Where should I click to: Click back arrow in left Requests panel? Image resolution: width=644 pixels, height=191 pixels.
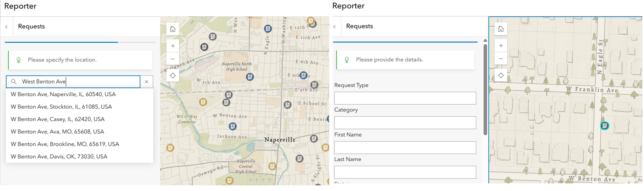[6, 27]
